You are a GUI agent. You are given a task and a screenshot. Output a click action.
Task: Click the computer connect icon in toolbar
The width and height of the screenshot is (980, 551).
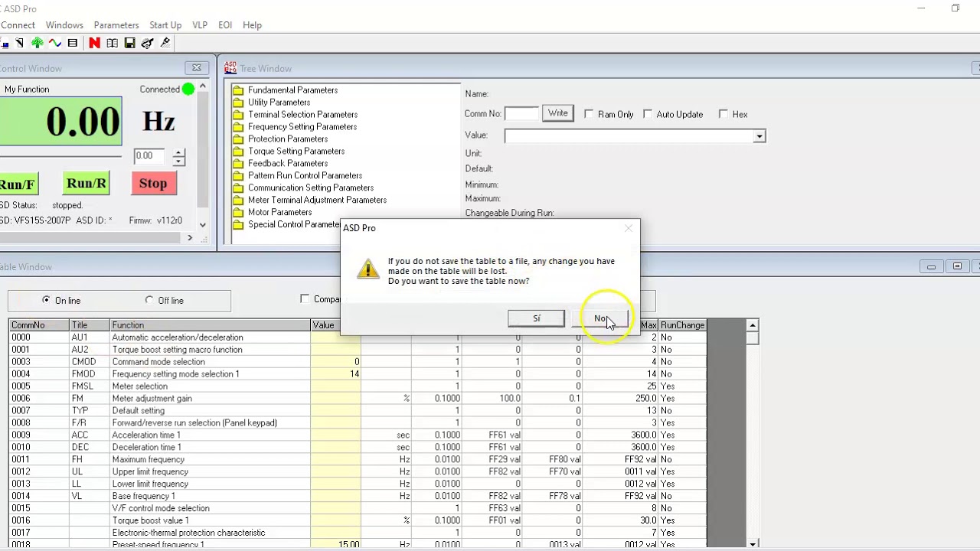(4, 43)
